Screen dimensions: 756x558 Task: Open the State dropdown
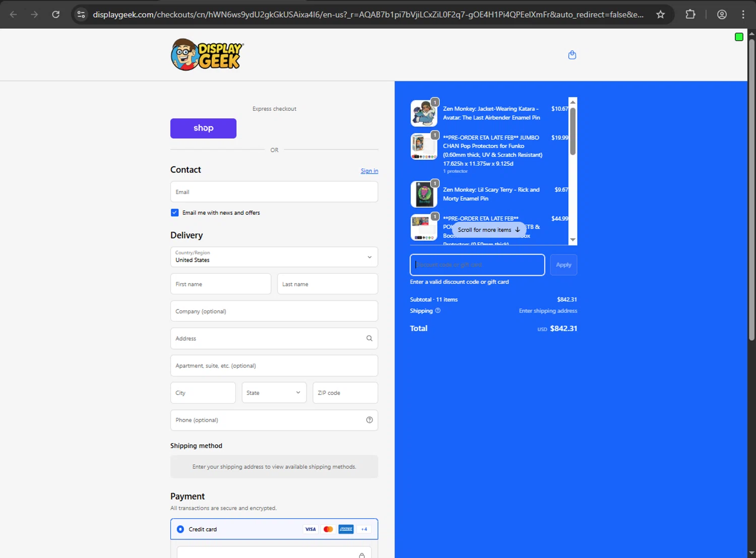click(274, 393)
